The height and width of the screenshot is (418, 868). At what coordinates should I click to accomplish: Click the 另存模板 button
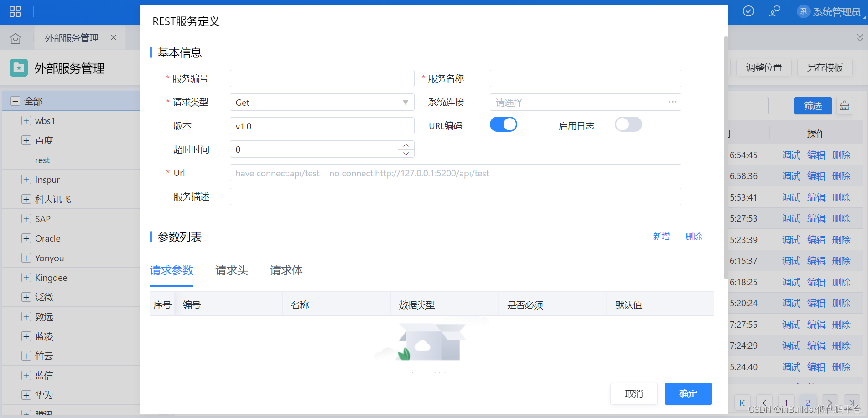(825, 67)
